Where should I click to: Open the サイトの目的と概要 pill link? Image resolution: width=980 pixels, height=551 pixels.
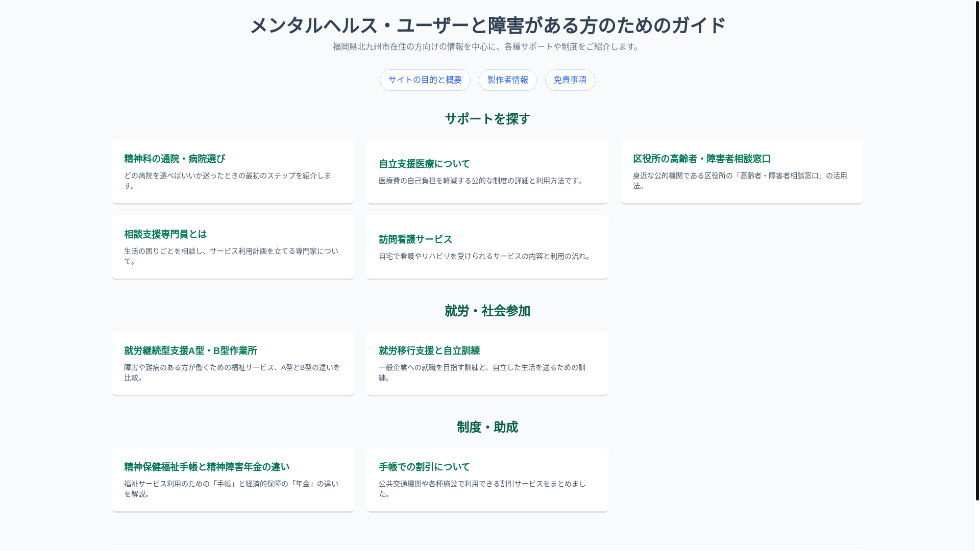425,80
